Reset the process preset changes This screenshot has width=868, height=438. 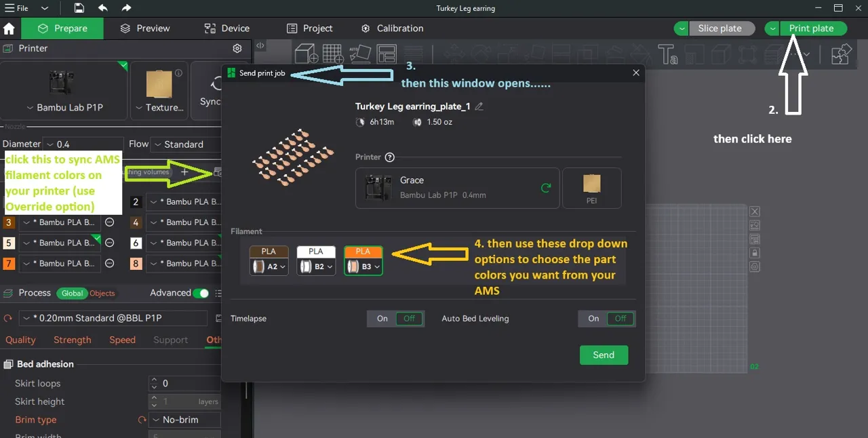pos(8,318)
